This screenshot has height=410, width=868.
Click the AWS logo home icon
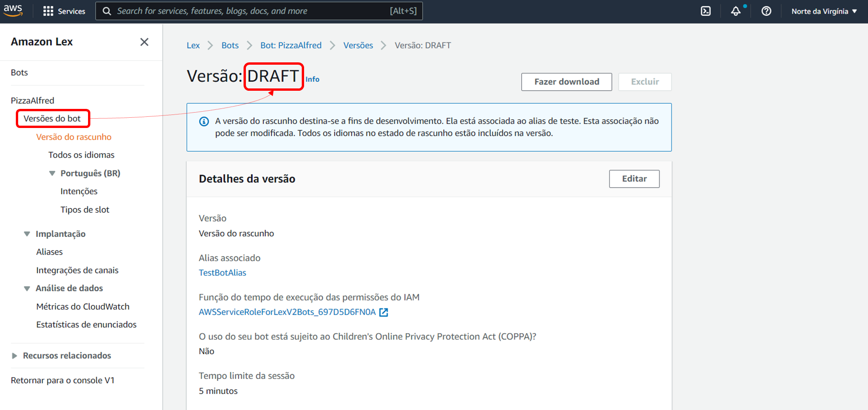(x=13, y=11)
